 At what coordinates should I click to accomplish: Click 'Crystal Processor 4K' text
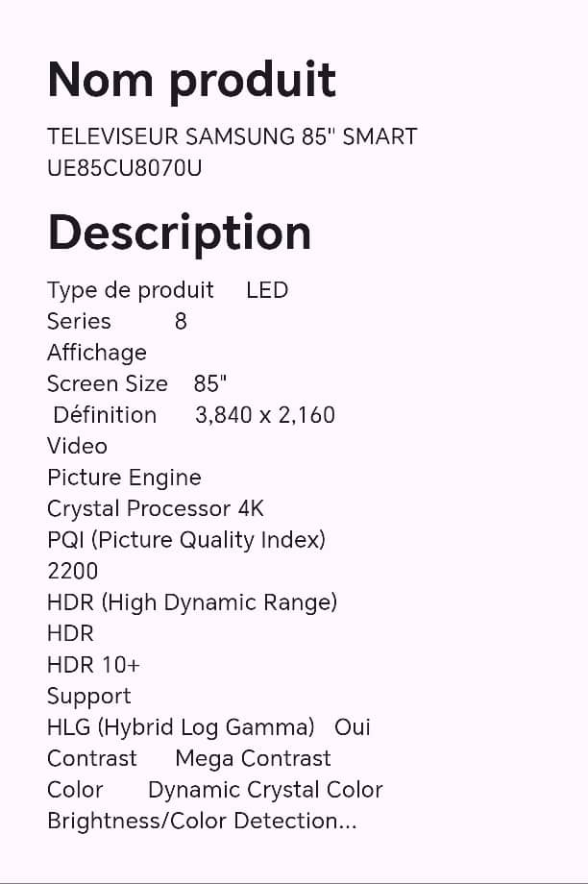click(x=156, y=509)
